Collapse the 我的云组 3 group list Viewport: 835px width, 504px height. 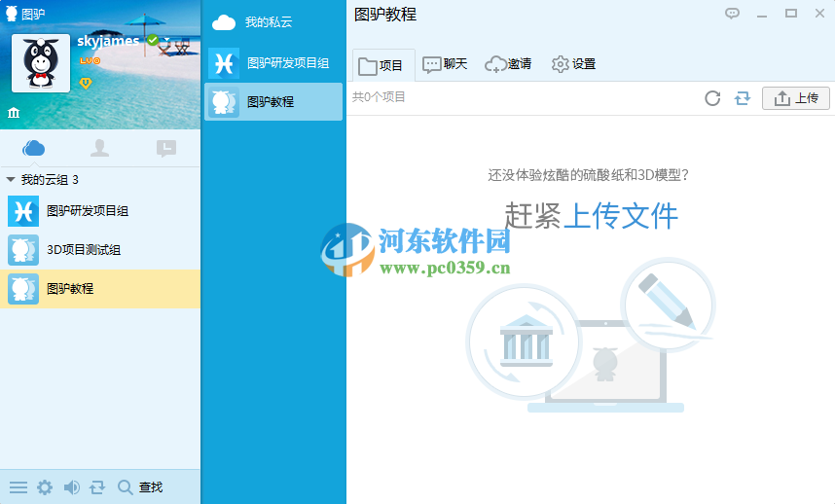point(10,180)
